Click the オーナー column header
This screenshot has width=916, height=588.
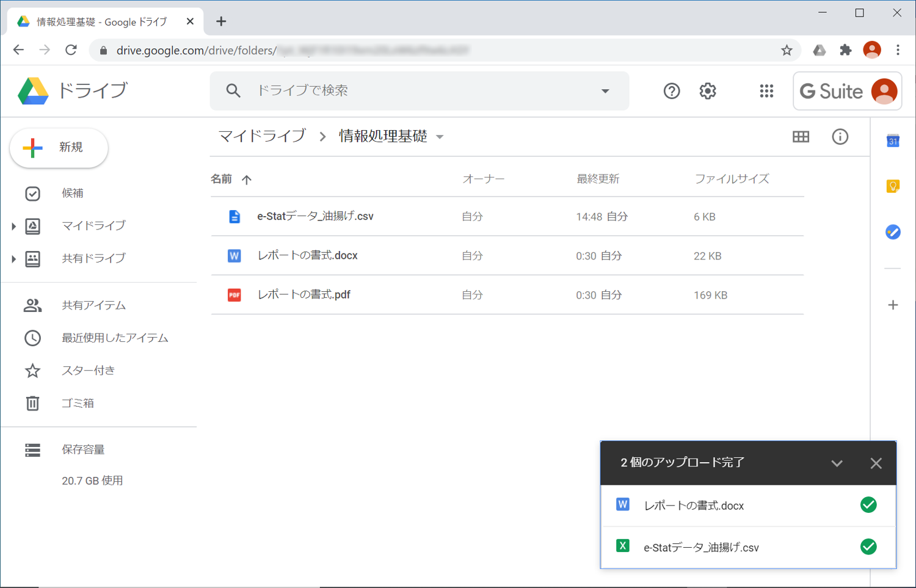[x=483, y=179]
